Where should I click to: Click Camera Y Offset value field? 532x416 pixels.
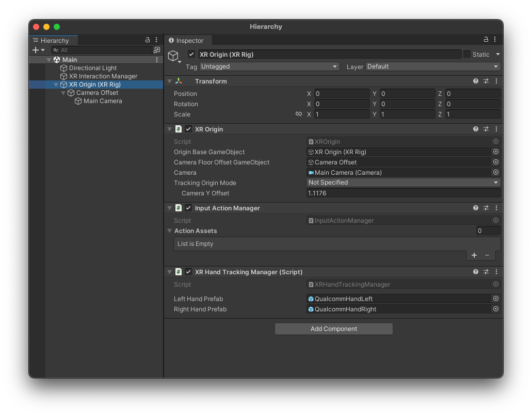pyautogui.click(x=404, y=193)
